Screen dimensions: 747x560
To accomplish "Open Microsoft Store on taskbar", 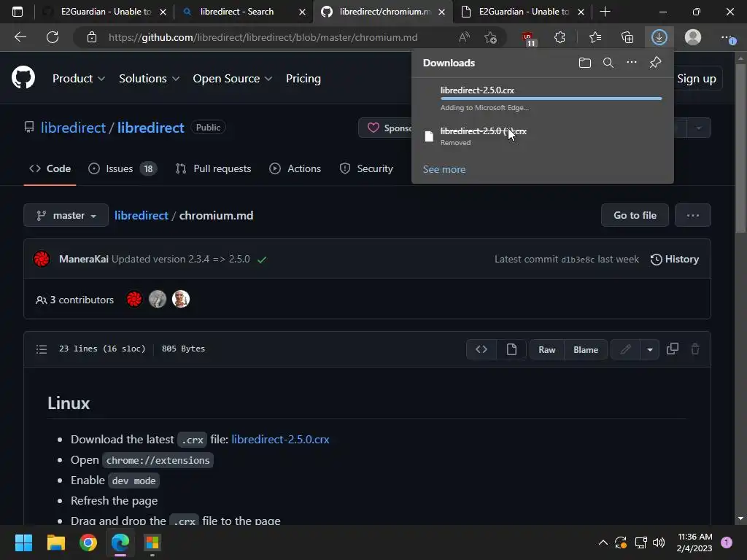I will [x=152, y=542].
